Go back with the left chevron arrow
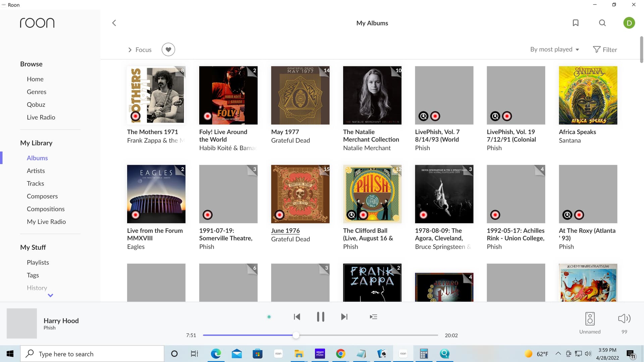The height and width of the screenshot is (362, 644). click(114, 23)
